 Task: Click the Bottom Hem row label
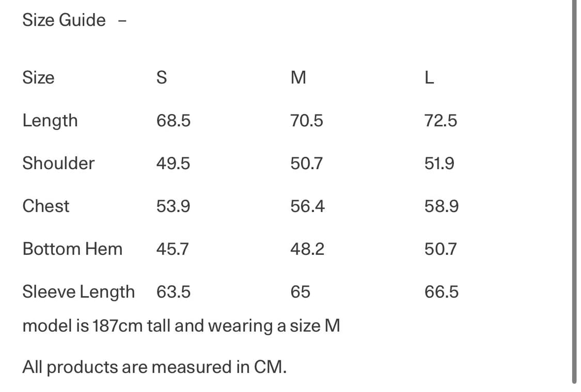(x=72, y=249)
